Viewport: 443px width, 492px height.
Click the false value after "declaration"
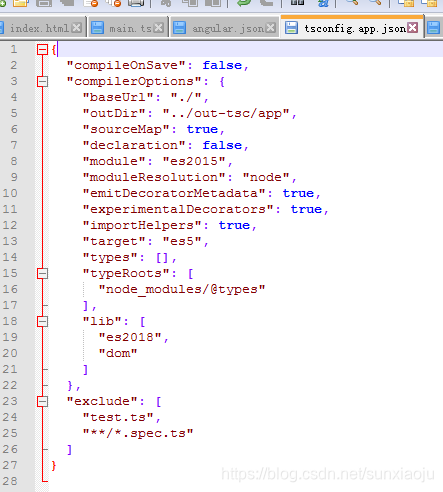[222, 146]
